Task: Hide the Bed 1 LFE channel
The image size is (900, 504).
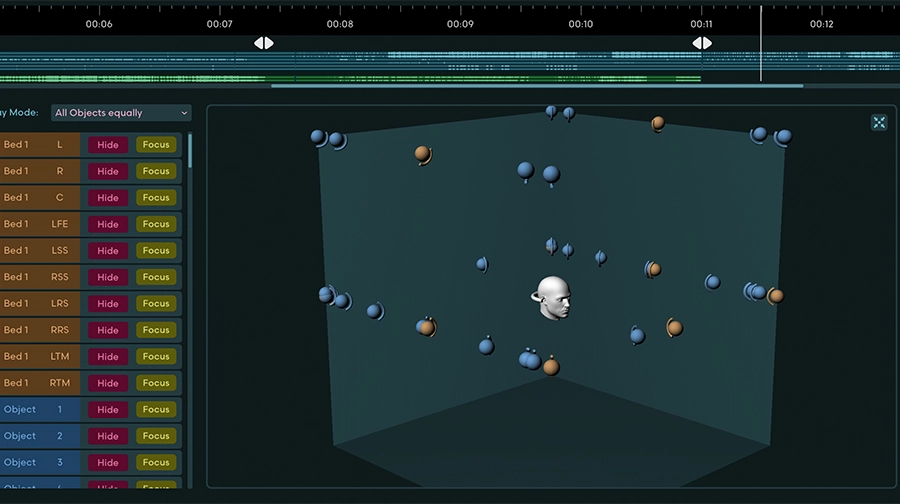Action: [108, 224]
